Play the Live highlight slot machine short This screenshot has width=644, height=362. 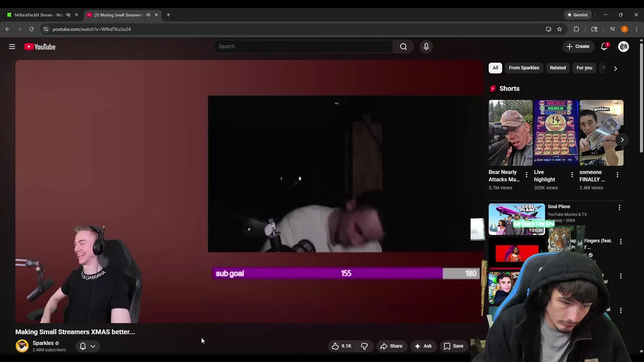click(556, 133)
